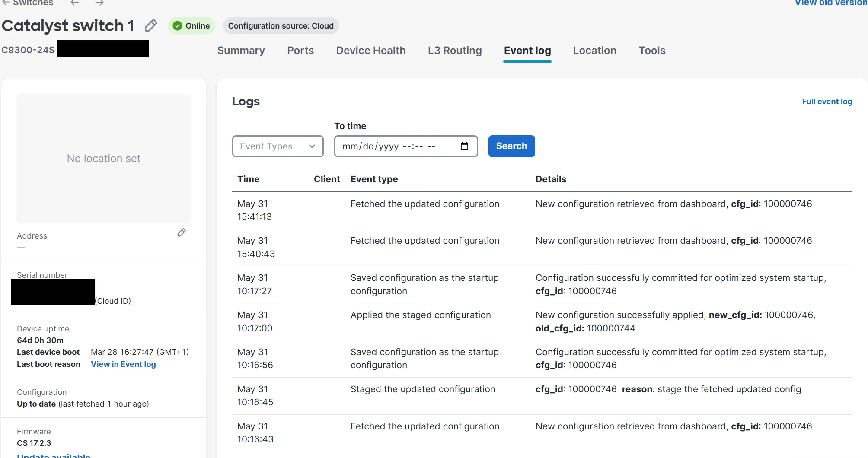Open the Full event log link
The height and width of the screenshot is (458, 868).
827,102
